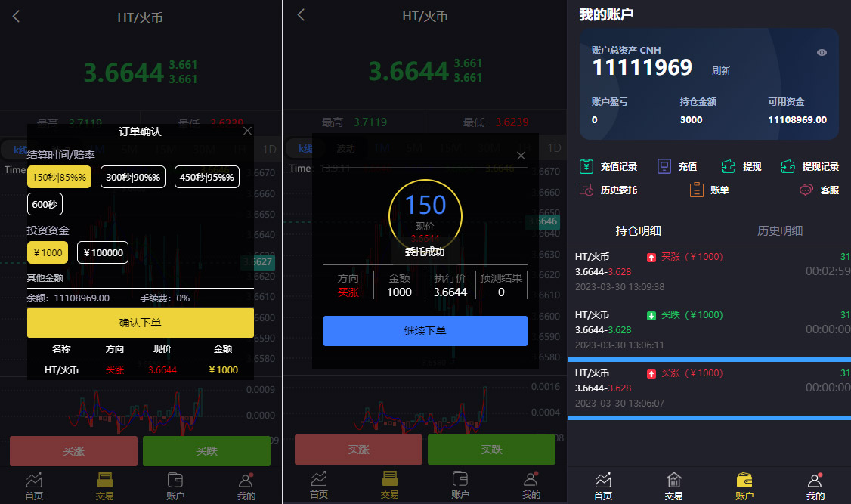
Task: Close the 订单确认 dialog
Action: (247, 131)
